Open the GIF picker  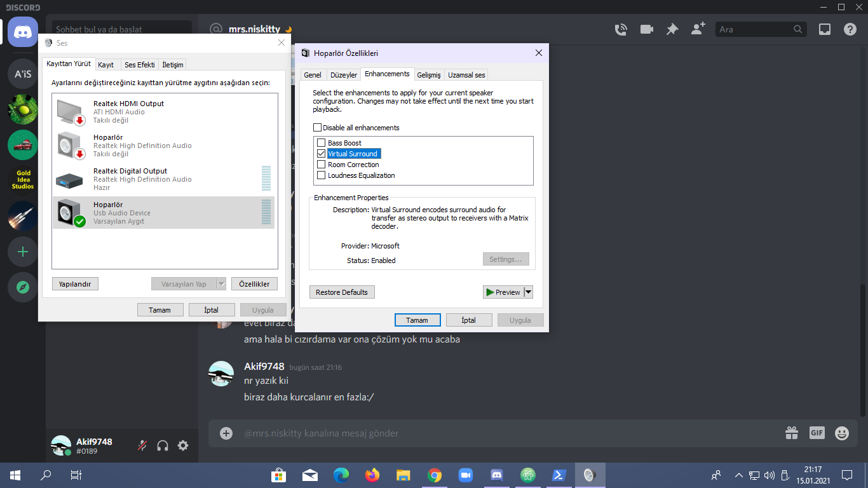point(817,433)
